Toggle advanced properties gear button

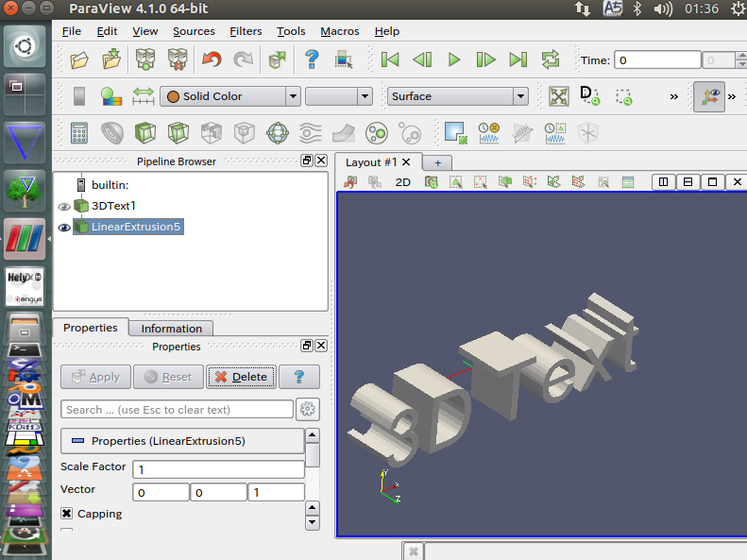tap(307, 409)
